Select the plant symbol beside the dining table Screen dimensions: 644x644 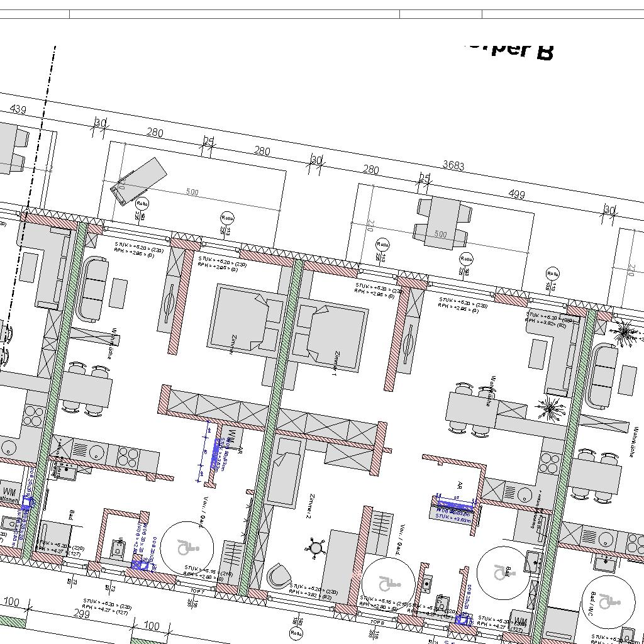pyautogui.click(x=550, y=409)
